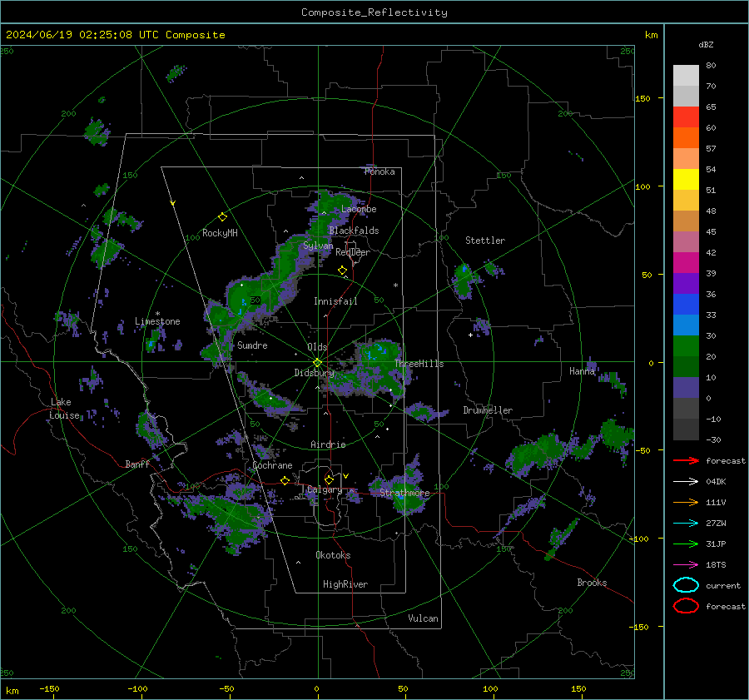Click the red forecast arrow legend icon
The width and height of the screenshot is (749, 700).
pos(686,460)
